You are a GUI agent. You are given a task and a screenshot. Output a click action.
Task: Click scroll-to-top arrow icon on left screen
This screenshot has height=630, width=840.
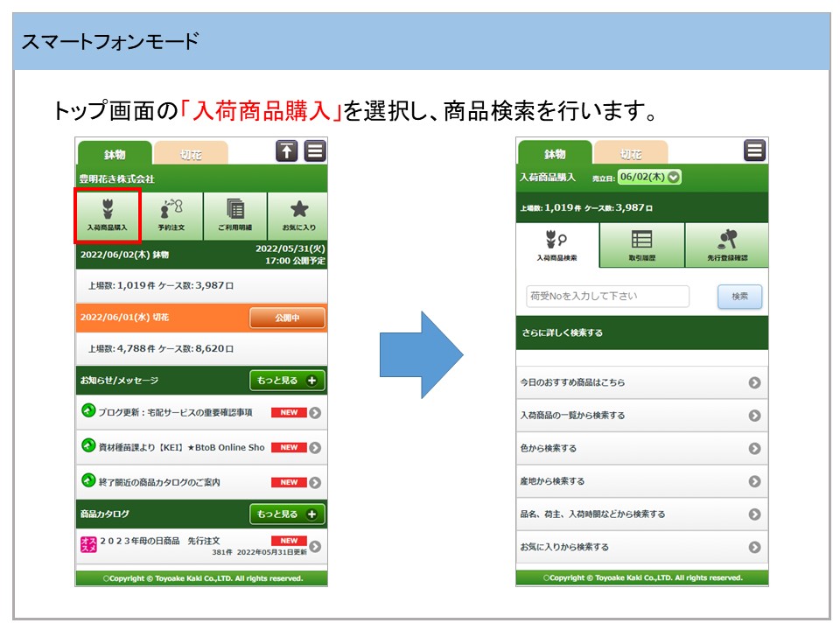(x=287, y=150)
